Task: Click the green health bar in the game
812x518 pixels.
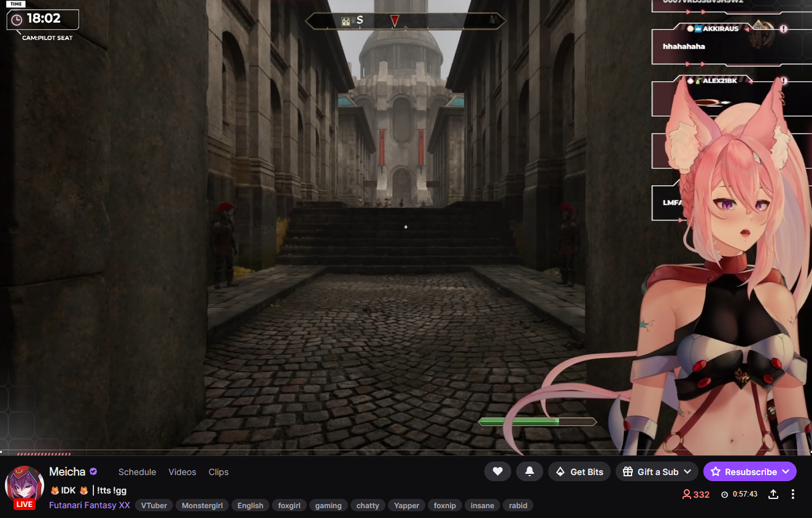Action: pyautogui.click(x=537, y=422)
